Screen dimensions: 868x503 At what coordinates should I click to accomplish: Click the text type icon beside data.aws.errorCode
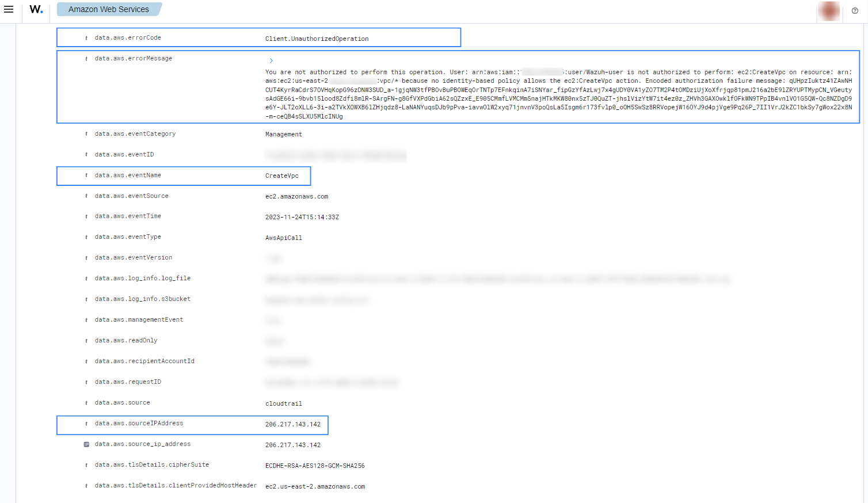(86, 38)
